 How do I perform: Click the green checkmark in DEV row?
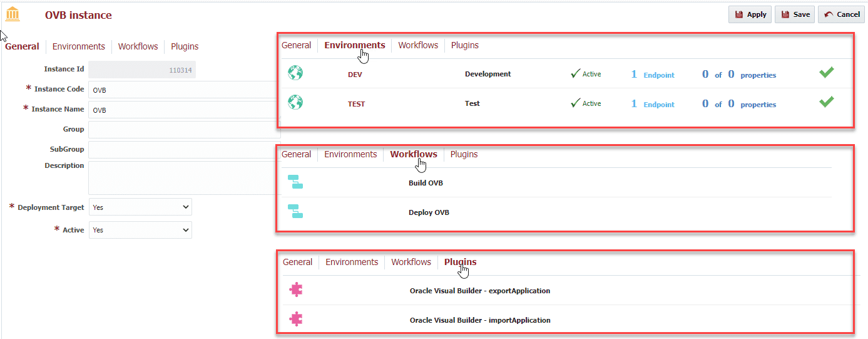(827, 73)
